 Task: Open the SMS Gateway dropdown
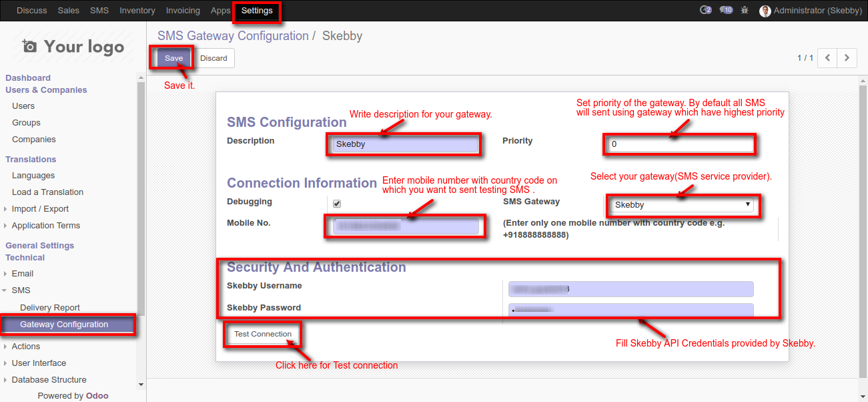point(683,205)
